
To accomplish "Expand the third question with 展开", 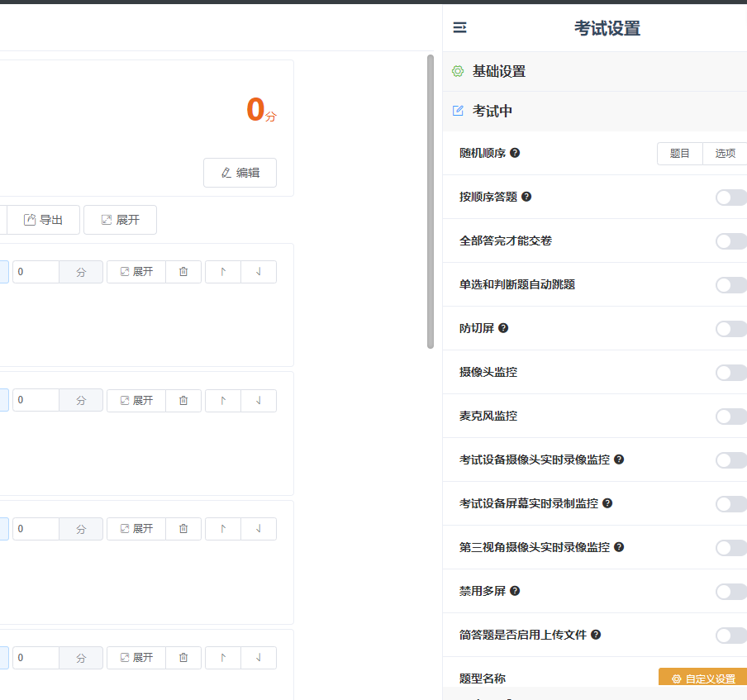I will coord(136,529).
